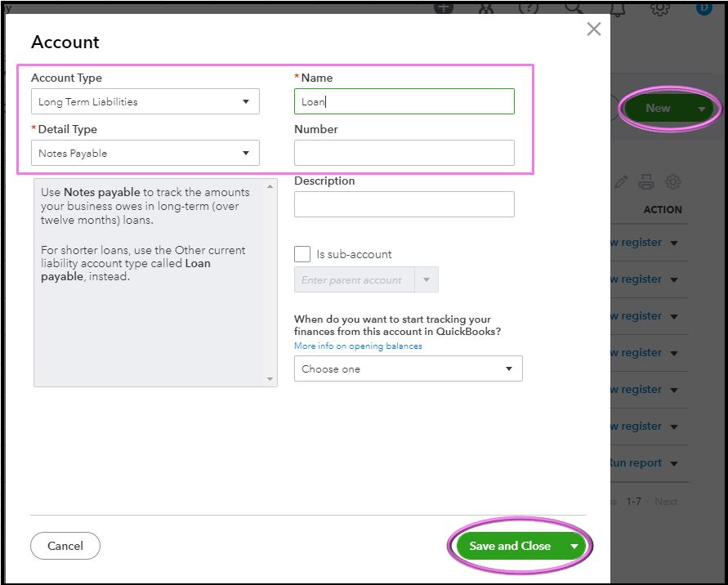Click the Description text field

pyautogui.click(x=404, y=204)
